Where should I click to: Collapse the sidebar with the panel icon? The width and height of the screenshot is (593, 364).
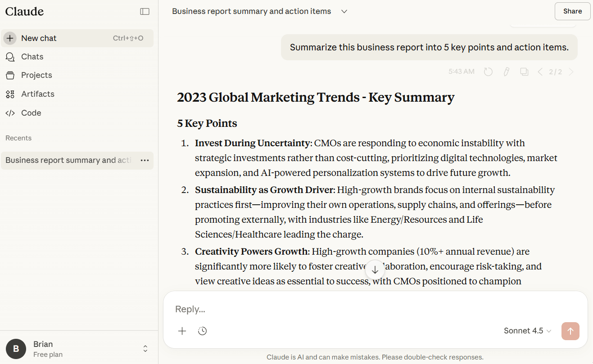[145, 12]
